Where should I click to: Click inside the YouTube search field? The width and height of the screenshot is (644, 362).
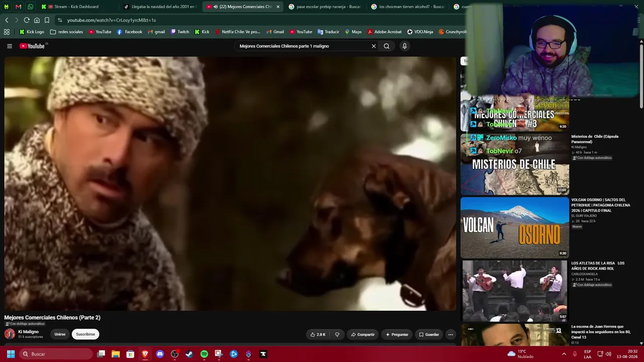point(303,46)
